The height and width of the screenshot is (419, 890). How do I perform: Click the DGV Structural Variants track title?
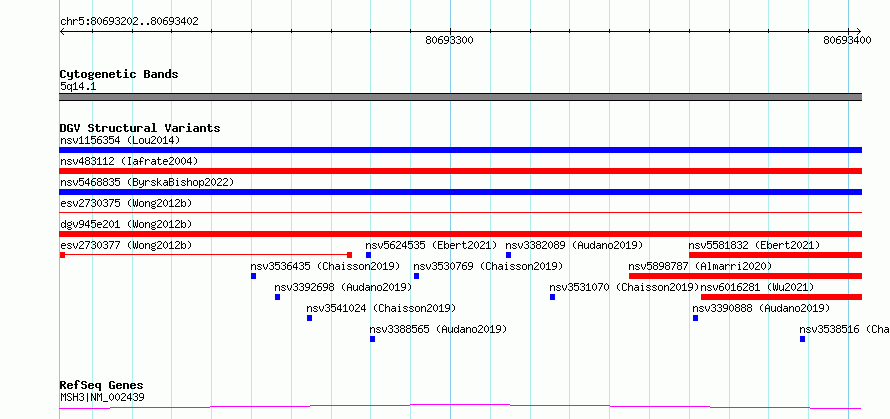(140, 128)
